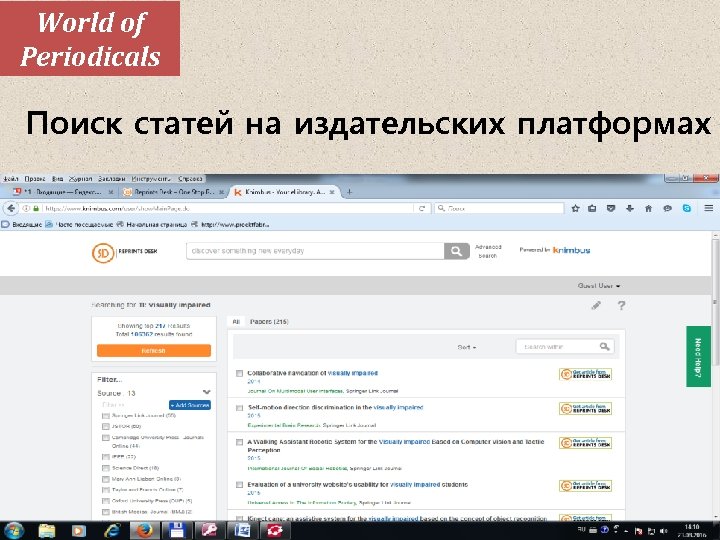Open Начальная страница bookmark
720x540 pixels.
[x=152, y=225]
